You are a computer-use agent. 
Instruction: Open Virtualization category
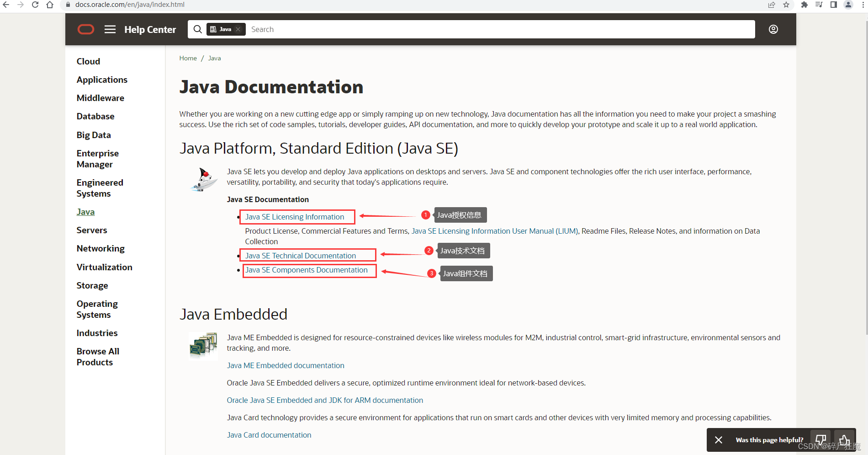click(105, 267)
